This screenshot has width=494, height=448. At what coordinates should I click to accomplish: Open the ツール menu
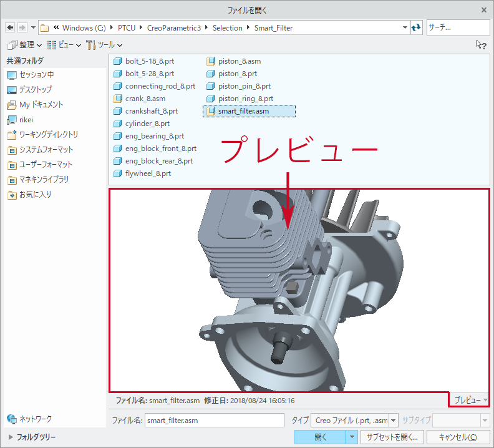(x=104, y=45)
